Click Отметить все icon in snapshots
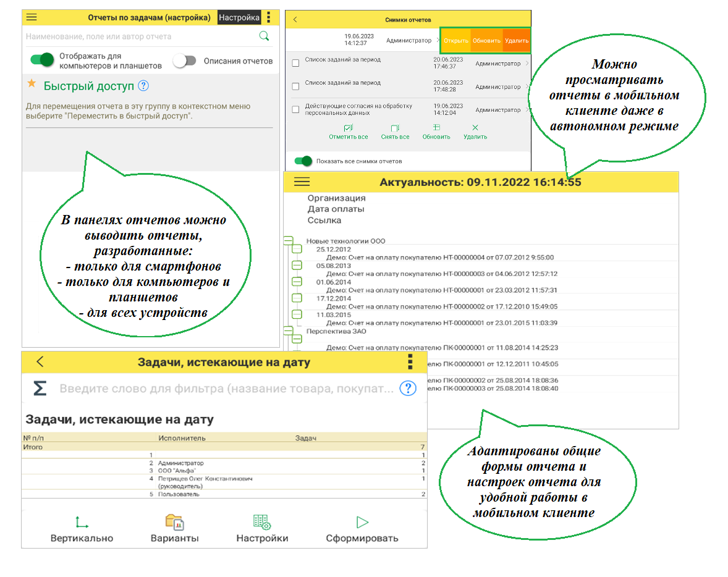This screenshot has height=577, width=728. point(349,128)
